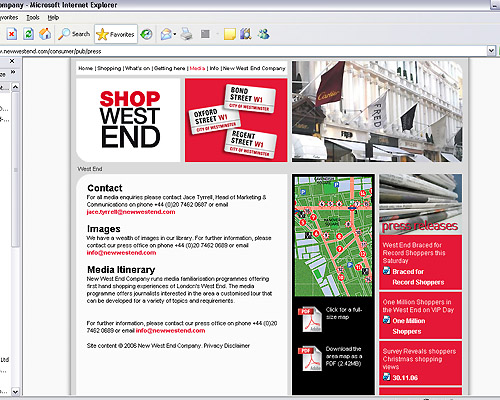
Task: Email jace.tyrrell@newwestend.com link
Action: [131, 212]
